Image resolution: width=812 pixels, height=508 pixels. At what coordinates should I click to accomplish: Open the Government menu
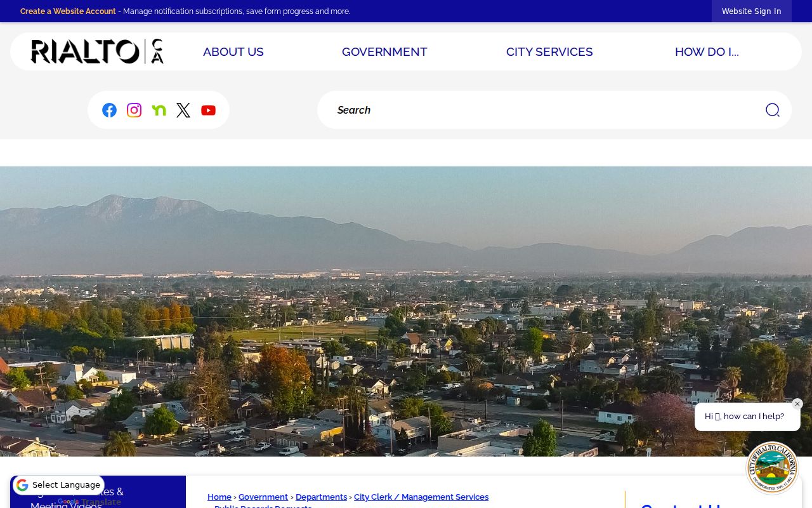coord(384,52)
